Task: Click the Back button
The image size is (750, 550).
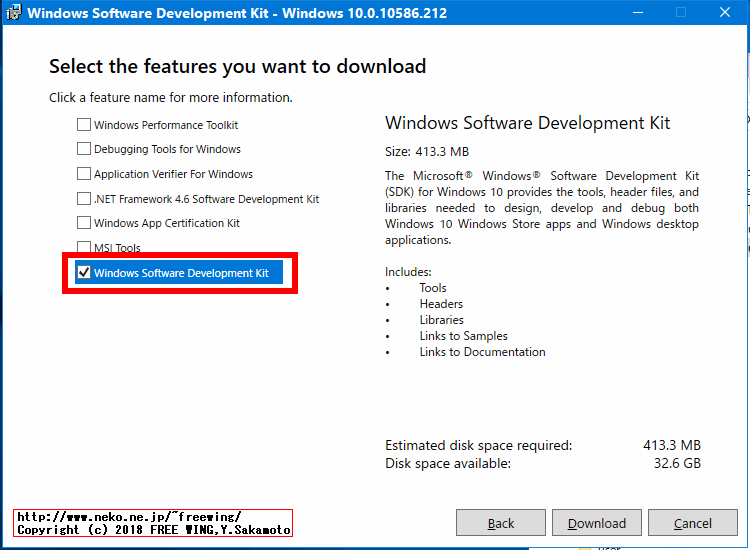Action: pyautogui.click(x=501, y=523)
